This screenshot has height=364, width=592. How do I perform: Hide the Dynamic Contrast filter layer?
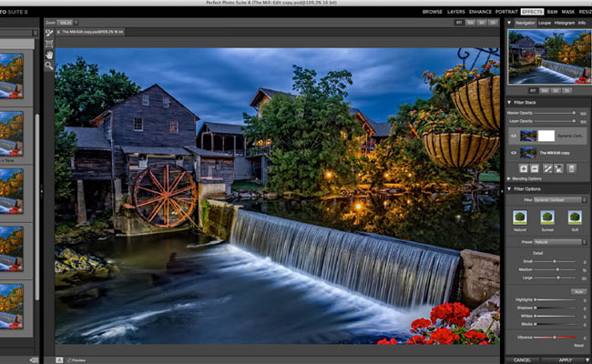coord(514,136)
